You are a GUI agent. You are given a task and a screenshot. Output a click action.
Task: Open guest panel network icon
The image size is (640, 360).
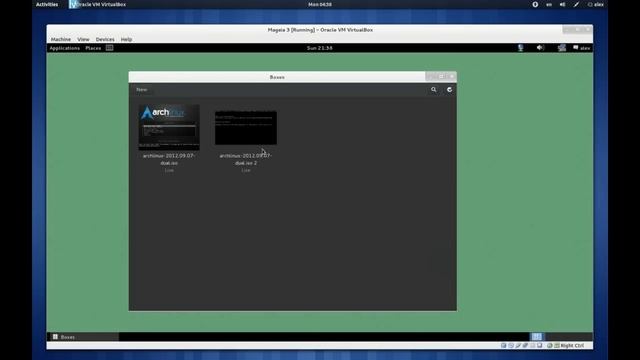click(562, 48)
